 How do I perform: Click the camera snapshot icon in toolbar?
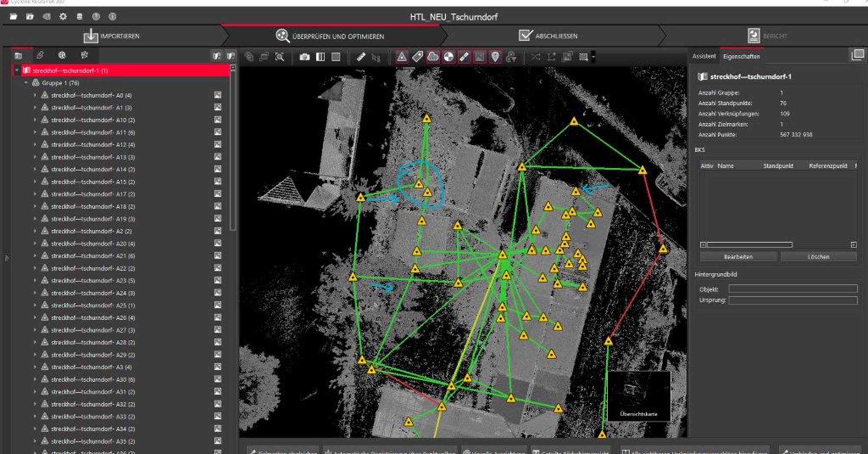(x=304, y=57)
